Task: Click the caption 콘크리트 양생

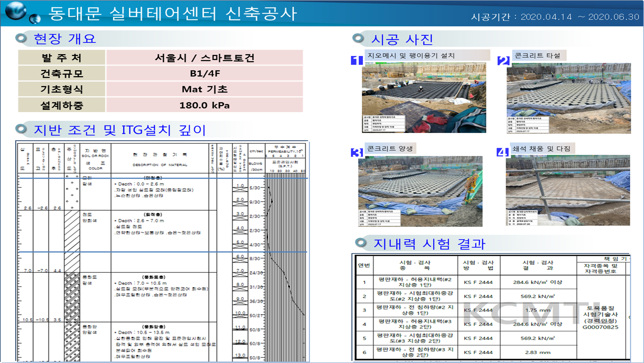Action: click(390, 148)
